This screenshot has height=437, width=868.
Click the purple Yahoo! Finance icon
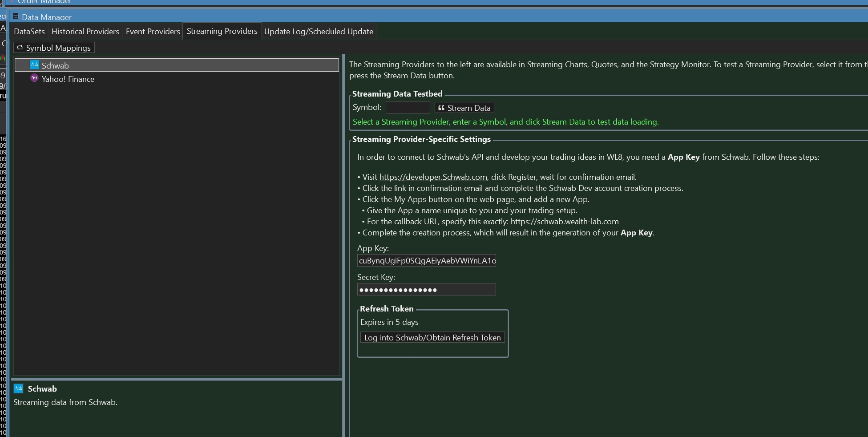[34, 78]
